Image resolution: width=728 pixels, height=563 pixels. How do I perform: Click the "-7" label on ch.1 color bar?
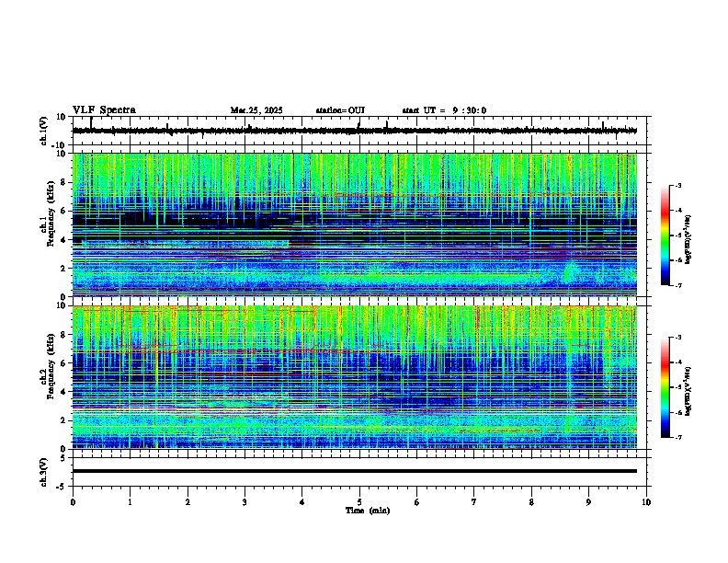coord(677,285)
